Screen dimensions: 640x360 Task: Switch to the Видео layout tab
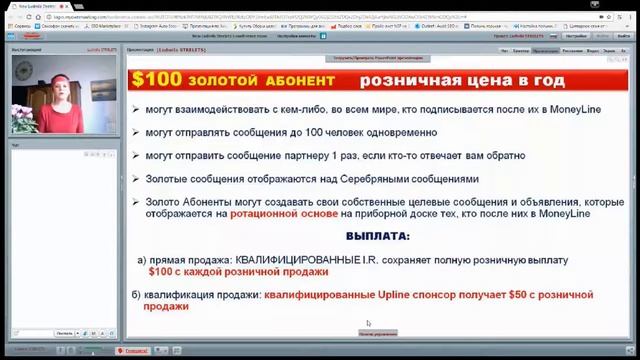click(x=592, y=51)
